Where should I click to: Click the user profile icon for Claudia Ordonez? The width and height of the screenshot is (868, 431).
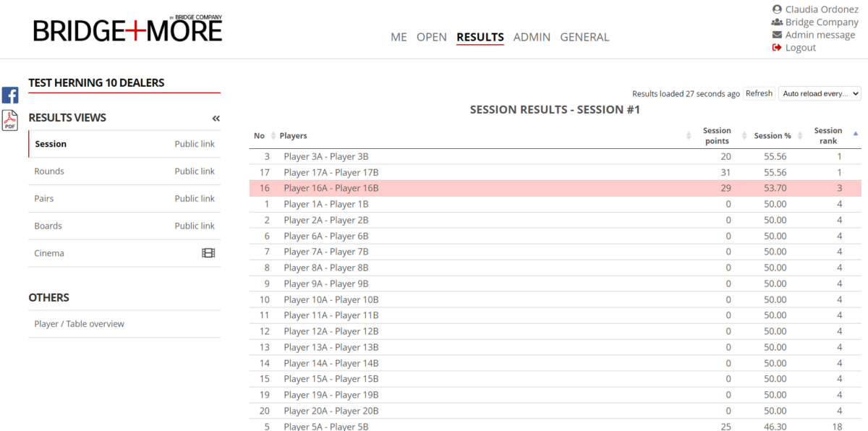click(x=777, y=9)
